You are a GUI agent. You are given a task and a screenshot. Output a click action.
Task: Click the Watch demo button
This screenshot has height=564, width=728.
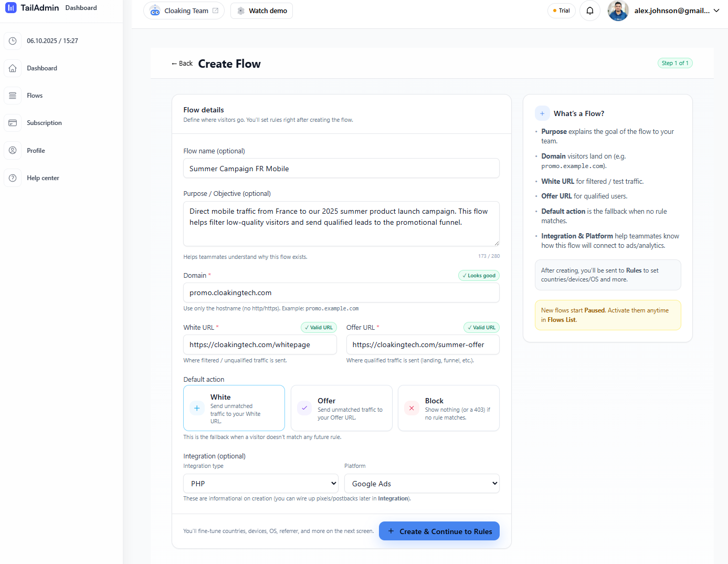[261, 11]
